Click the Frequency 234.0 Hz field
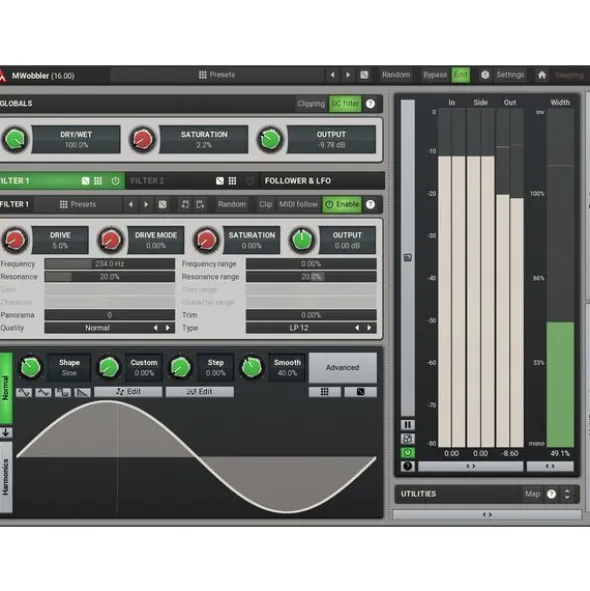 click(109, 264)
